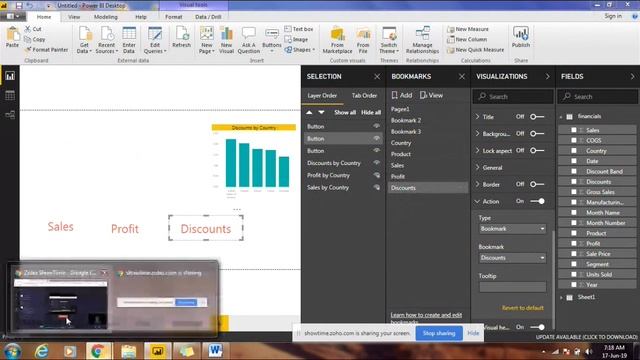
Task: Open Recent Sources menu
Action: [107, 40]
